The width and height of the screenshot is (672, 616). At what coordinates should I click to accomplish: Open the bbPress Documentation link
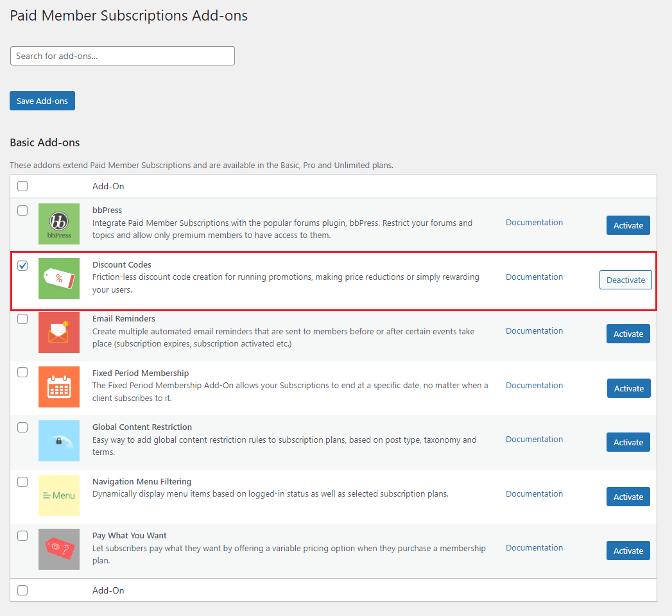(534, 222)
